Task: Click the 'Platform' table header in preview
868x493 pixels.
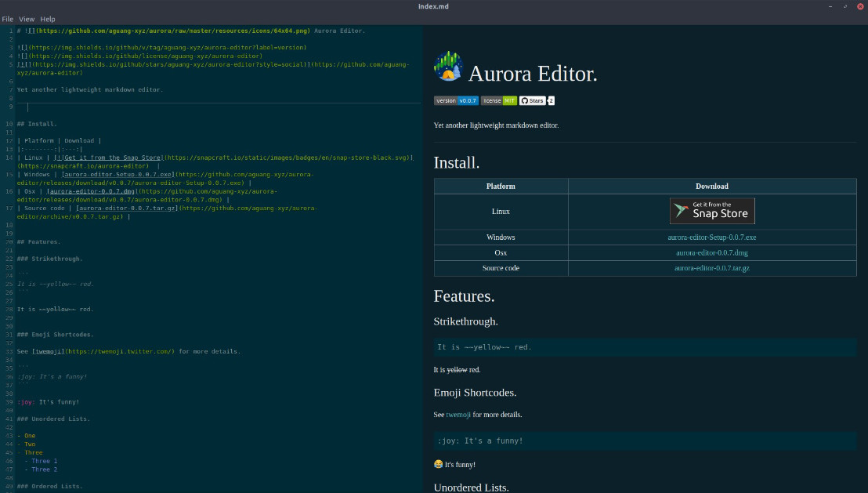Action: tap(501, 186)
